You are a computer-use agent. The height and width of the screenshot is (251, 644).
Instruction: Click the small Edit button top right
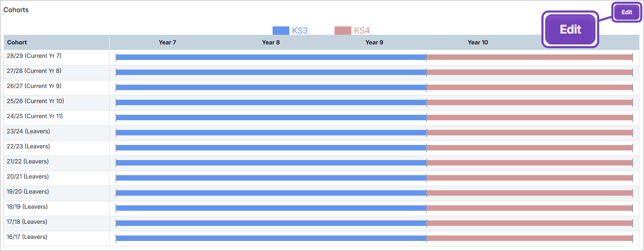pyautogui.click(x=626, y=12)
